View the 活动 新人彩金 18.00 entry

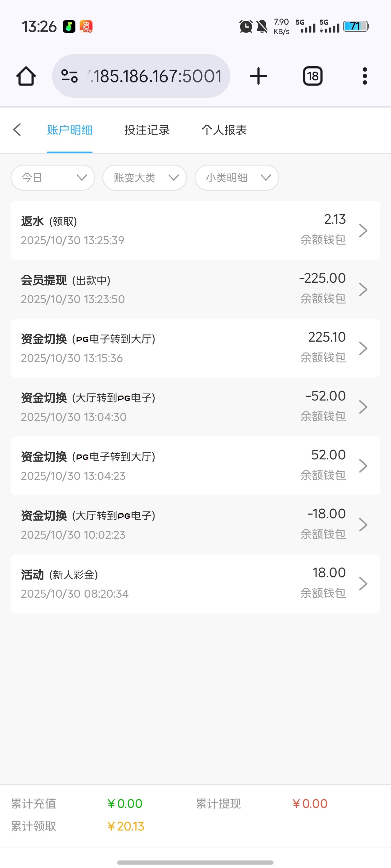click(x=195, y=584)
